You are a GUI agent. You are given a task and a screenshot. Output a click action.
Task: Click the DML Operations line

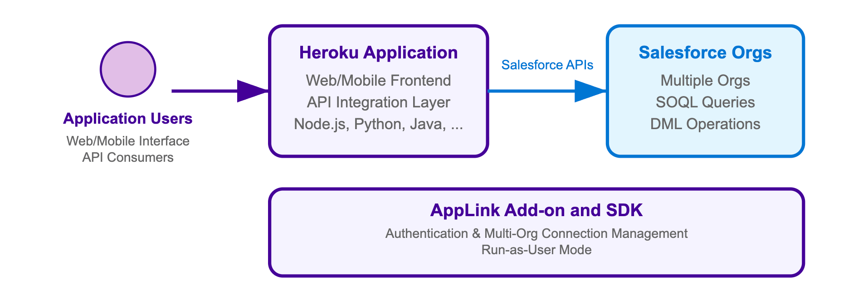pyautogui.click(x=705, y=124)
